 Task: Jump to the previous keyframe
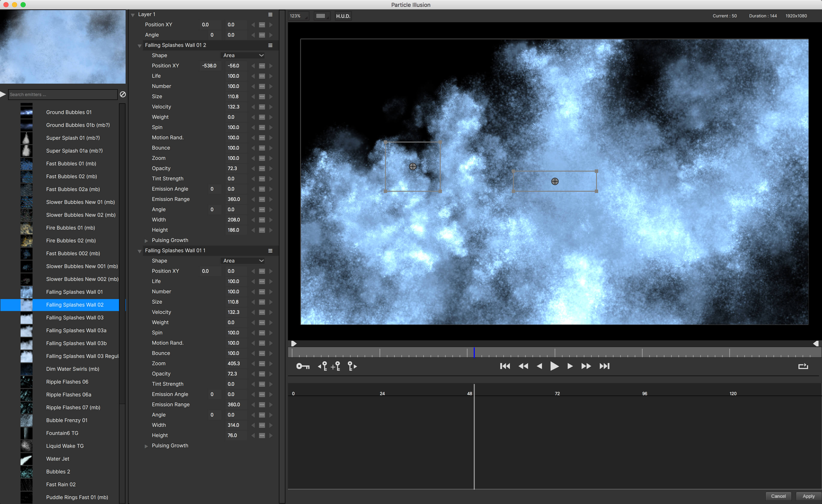322,366
